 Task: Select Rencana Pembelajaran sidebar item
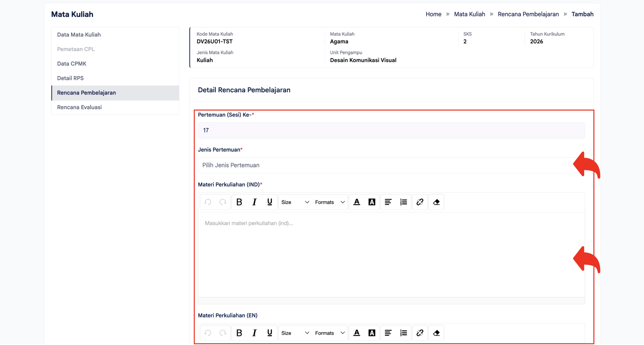tap(115, 93)
